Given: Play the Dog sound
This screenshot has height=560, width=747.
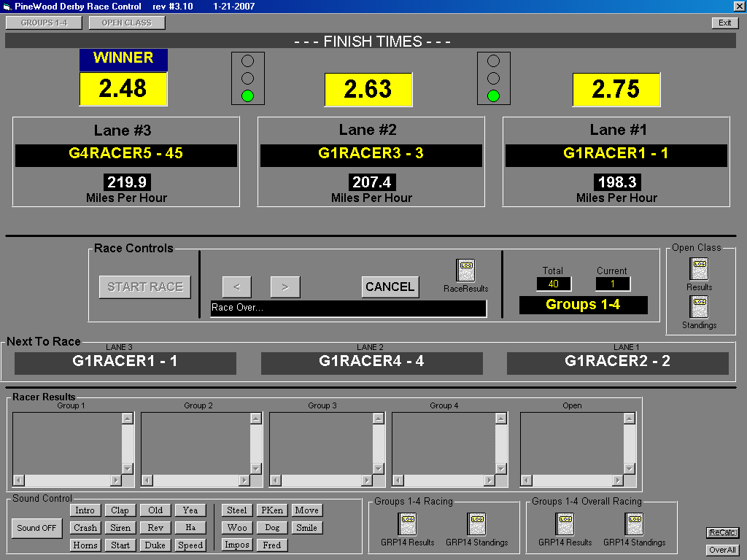Looking at the screenshot, I should point(272,528).
